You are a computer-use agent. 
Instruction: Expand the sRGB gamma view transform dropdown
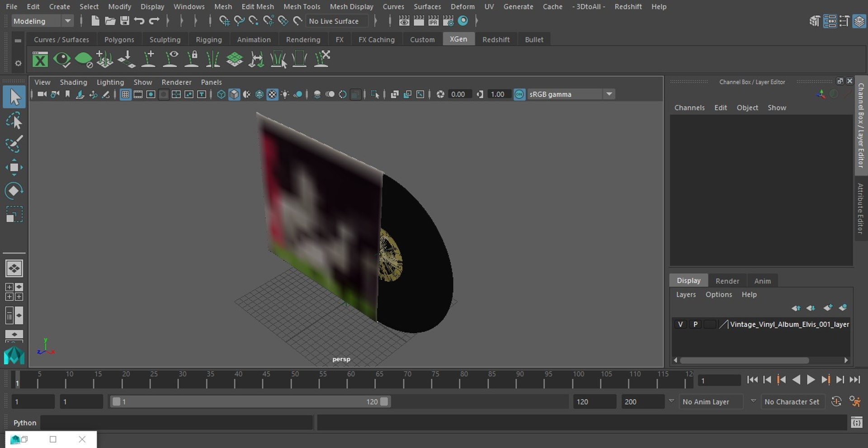tap(609, 94)
